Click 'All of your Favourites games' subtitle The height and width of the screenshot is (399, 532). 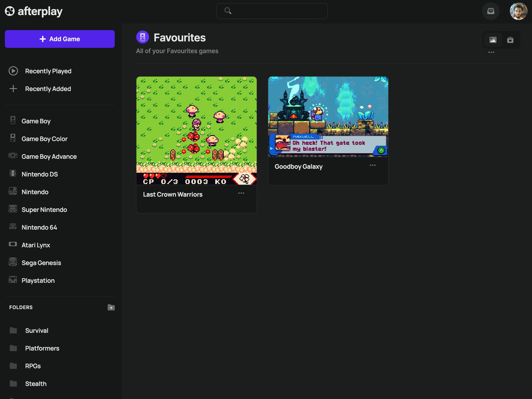click(177, 51)
